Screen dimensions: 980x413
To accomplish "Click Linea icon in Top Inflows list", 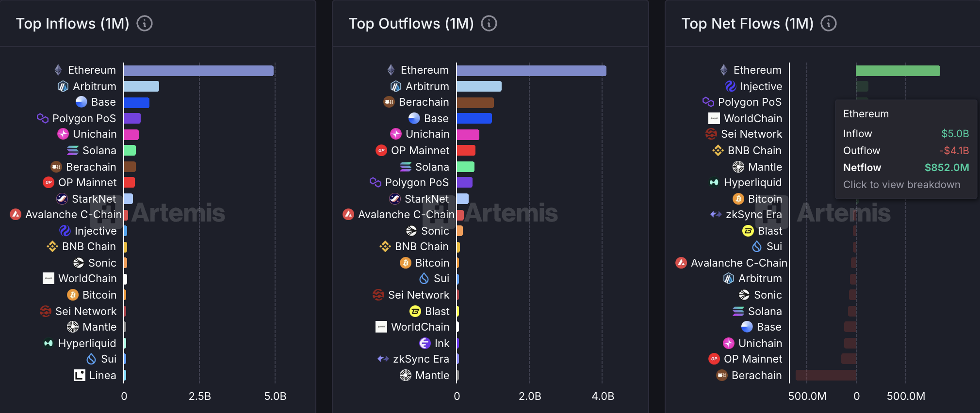I will (x=80, y=375).
